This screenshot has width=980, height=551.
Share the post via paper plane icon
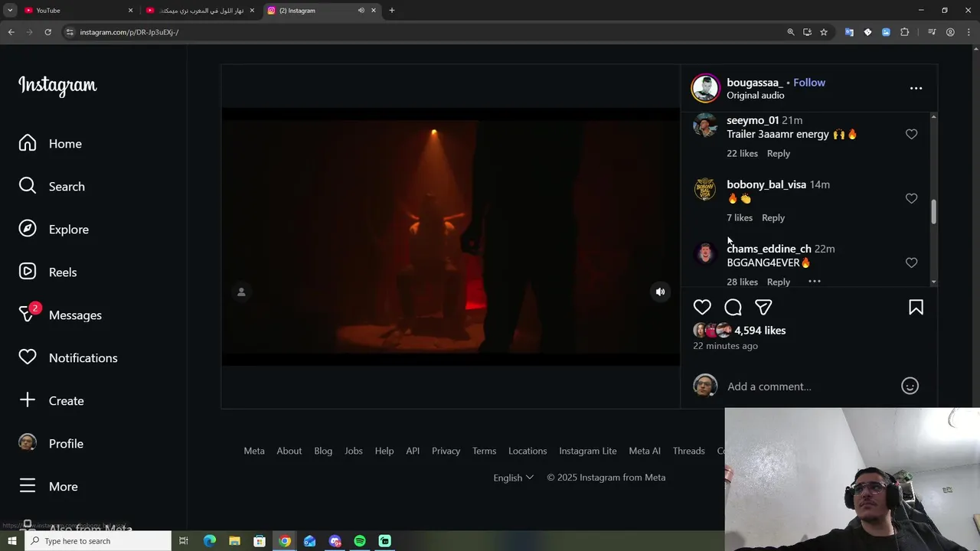point(763,307)
